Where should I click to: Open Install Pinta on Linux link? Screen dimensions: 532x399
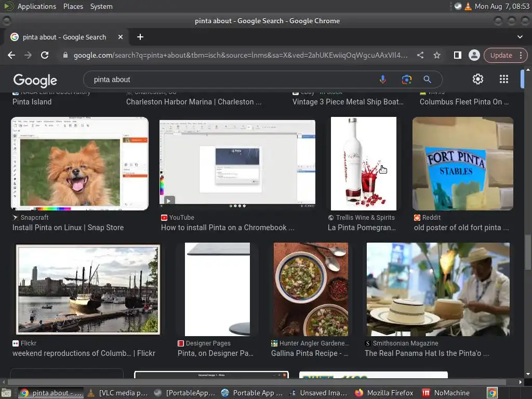[x=68, y=228]
